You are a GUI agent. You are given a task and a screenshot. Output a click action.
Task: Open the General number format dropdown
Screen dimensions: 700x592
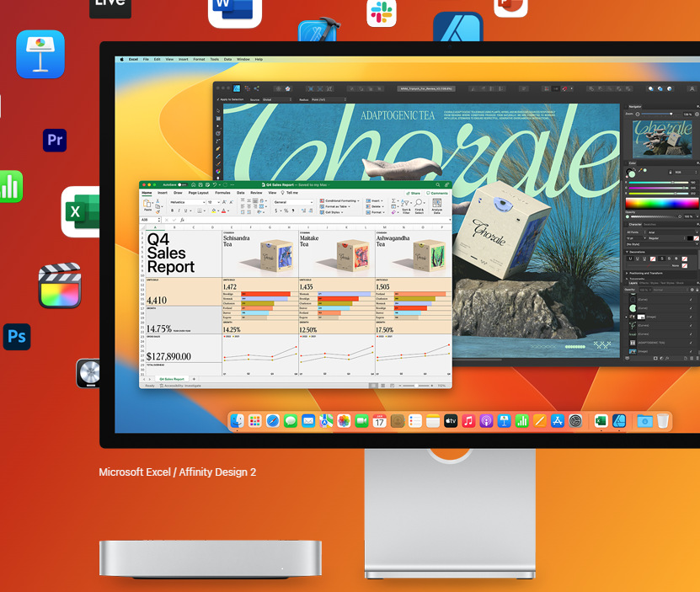click(292, 202)
